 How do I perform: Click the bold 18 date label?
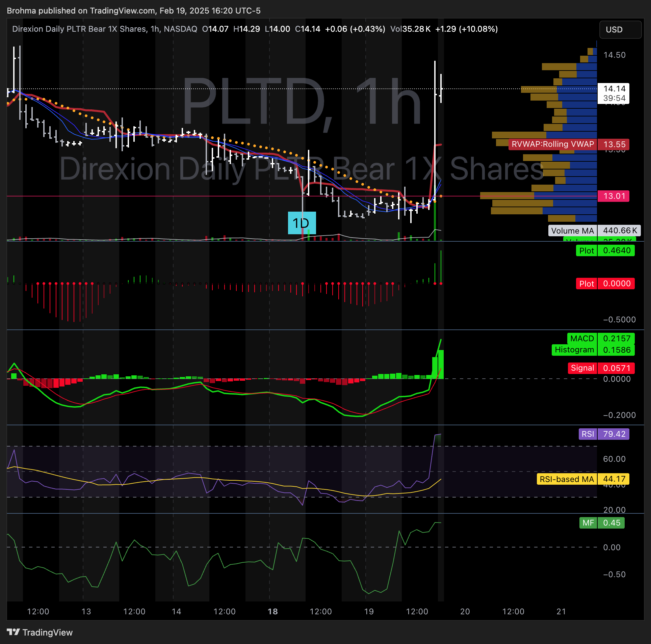(x=272, y=611)
